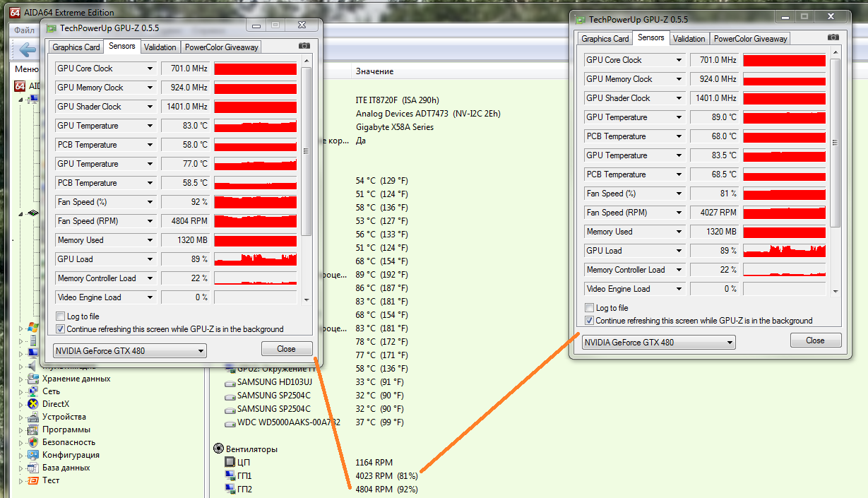
Task: Click the '83.0 °C' GPU Temperature value field
Action: [186, 126]
